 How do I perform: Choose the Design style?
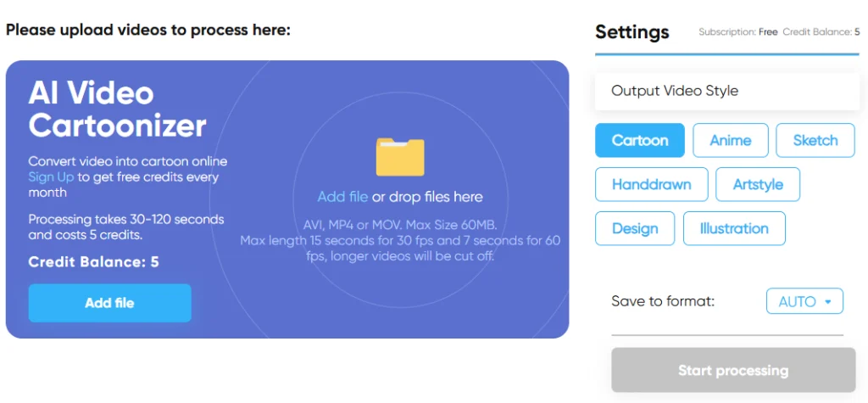634,228
